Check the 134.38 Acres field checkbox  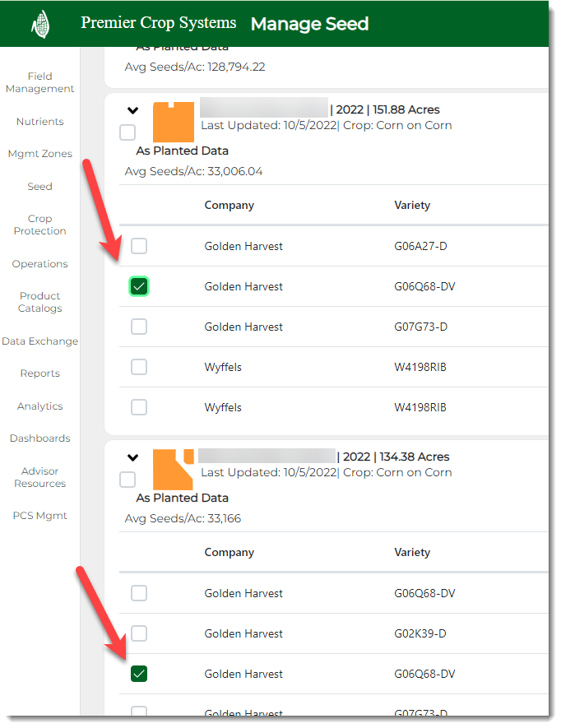pos(128,480)
